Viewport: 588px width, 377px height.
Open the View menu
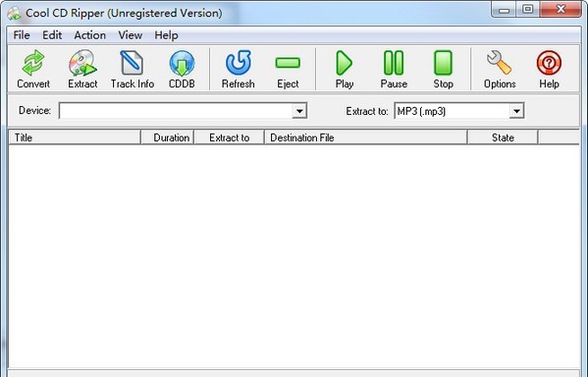coord(131,35)
